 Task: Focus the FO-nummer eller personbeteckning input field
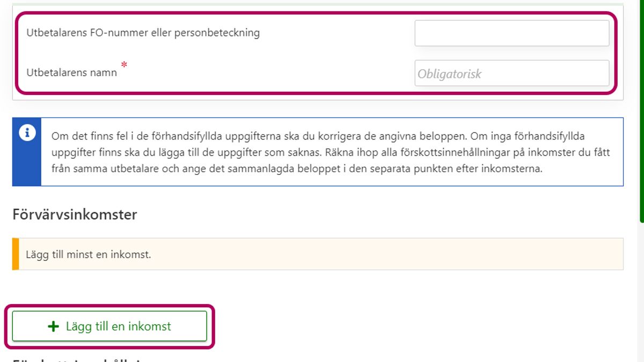511,33
